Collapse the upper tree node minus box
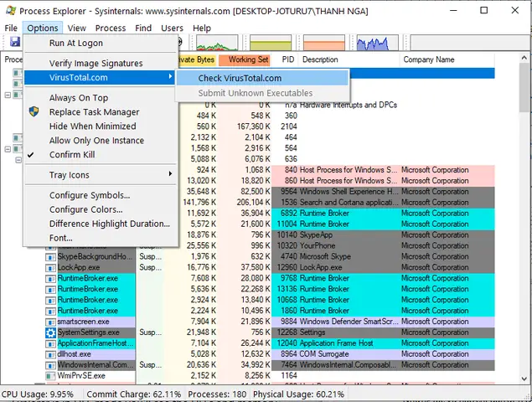 pos(8,95)
